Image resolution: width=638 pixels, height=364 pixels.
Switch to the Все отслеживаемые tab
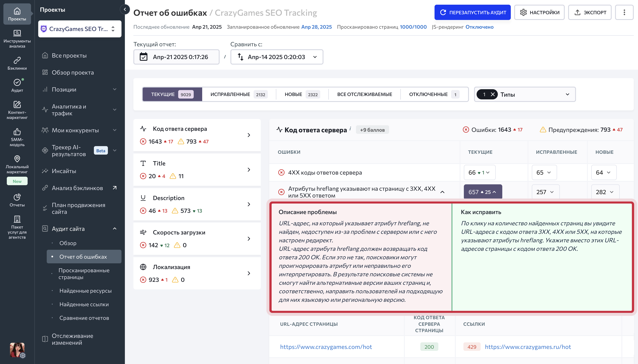pyautogui.click(x=364, y=94)
